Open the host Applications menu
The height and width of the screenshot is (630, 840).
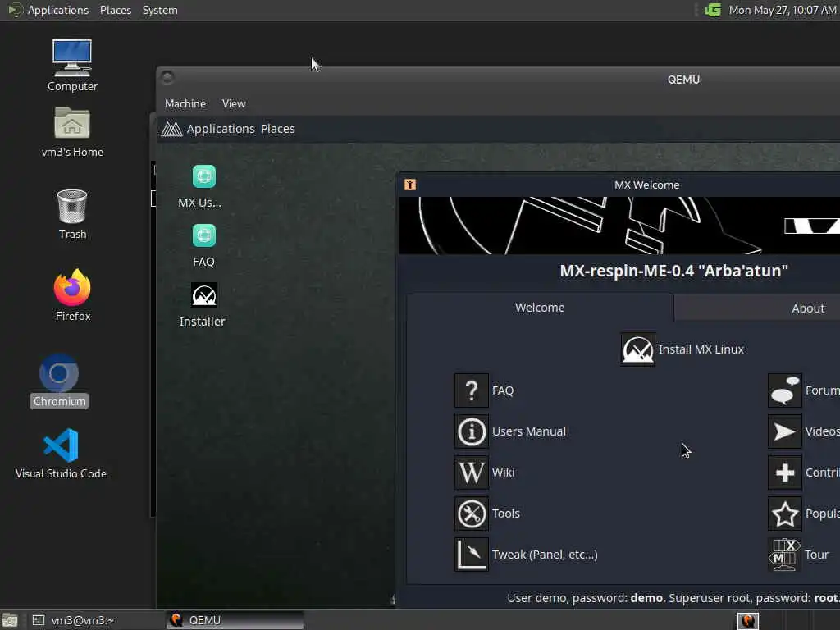[58, 10]
